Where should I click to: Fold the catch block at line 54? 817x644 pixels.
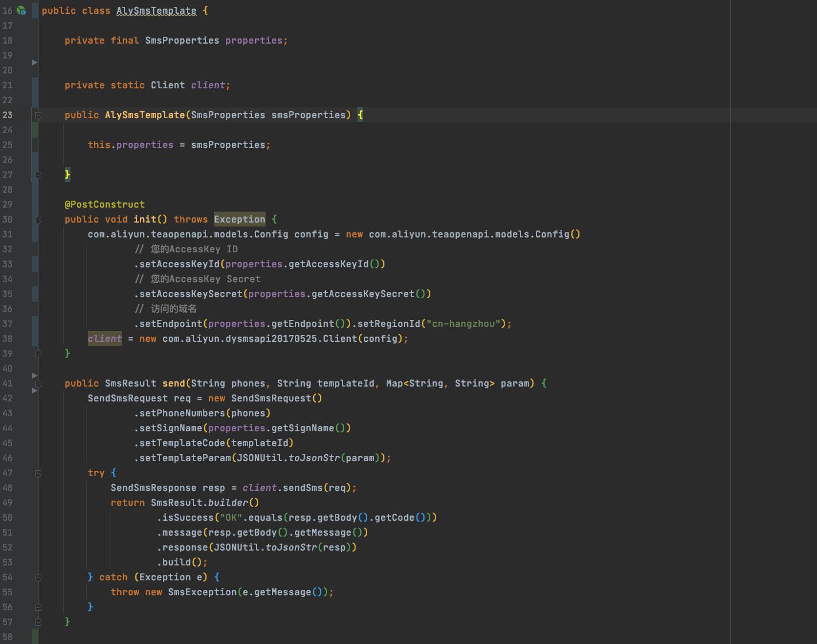click(x=38, y=577)
